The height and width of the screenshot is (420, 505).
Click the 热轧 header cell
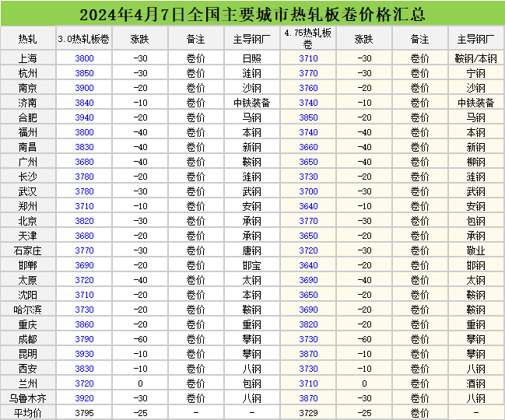point(28,39)
